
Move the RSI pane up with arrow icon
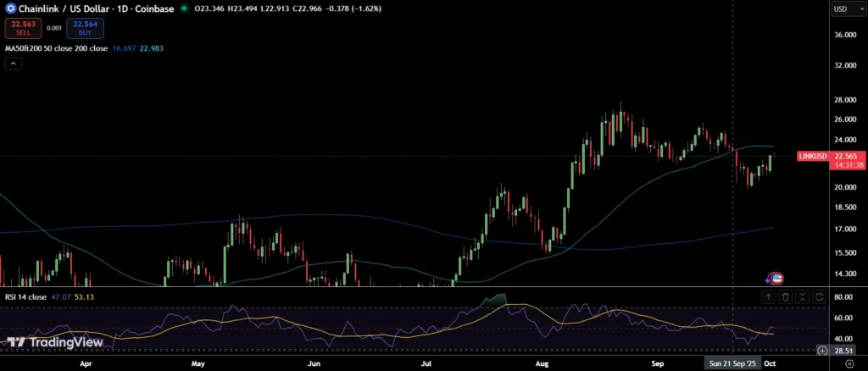pyautogui.click(x=768, y=297)
